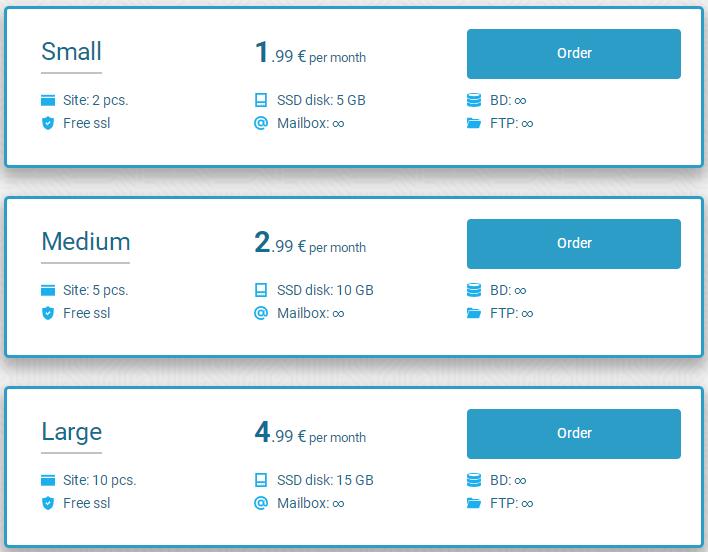
Task: Click the mailbox @ icon in Large plan
Action: [261, 503]
